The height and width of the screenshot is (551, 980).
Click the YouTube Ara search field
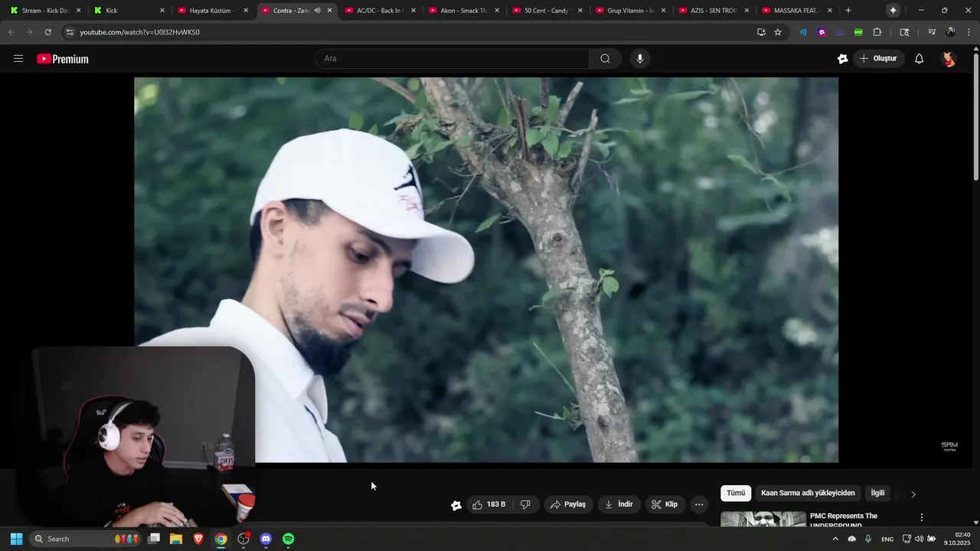coord(452,59)
